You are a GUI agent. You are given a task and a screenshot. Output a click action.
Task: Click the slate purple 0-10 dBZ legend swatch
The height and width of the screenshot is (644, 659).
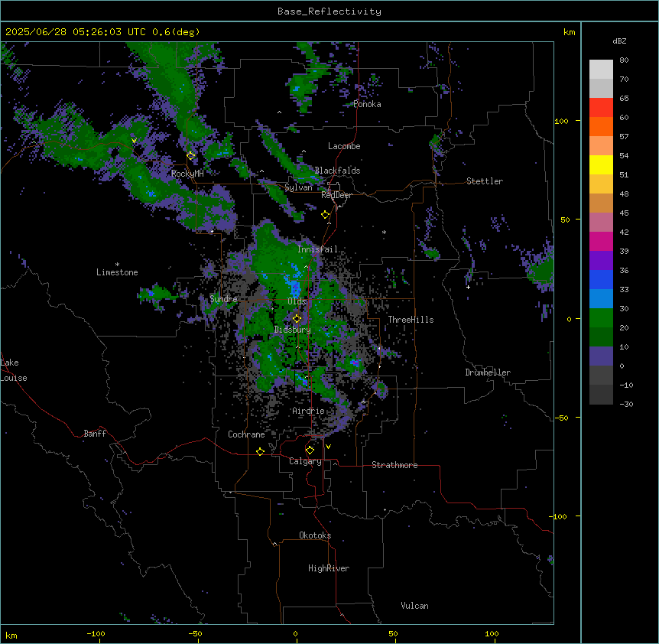click(x=601, y=356)
